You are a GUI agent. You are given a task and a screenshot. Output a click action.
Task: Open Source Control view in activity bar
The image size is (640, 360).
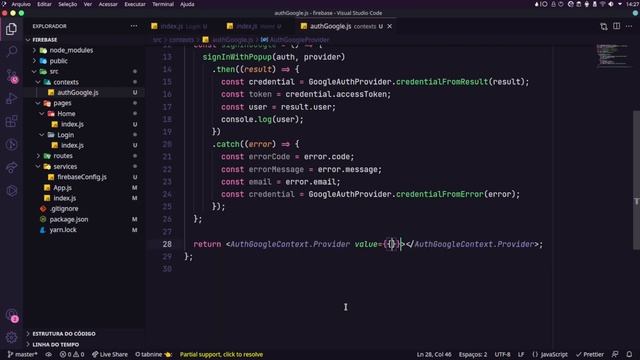[x=11, y=76]
